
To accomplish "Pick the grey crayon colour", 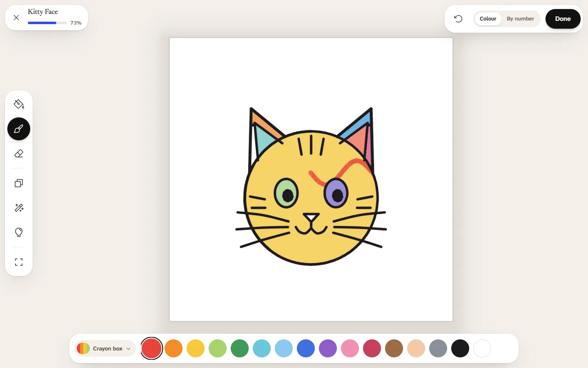I will [x=438, y=348].
